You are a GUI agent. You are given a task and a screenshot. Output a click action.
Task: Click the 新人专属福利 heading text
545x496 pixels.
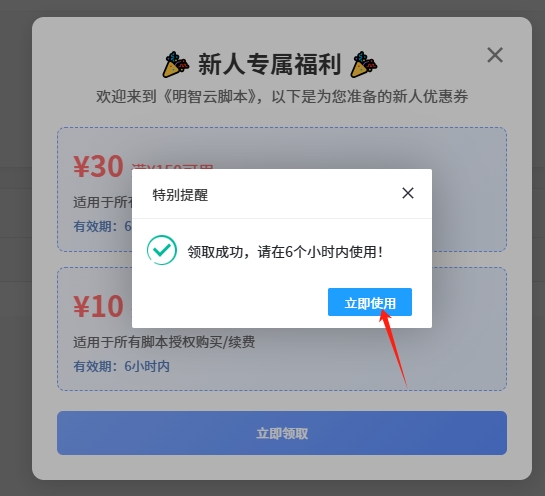(269, 65)
